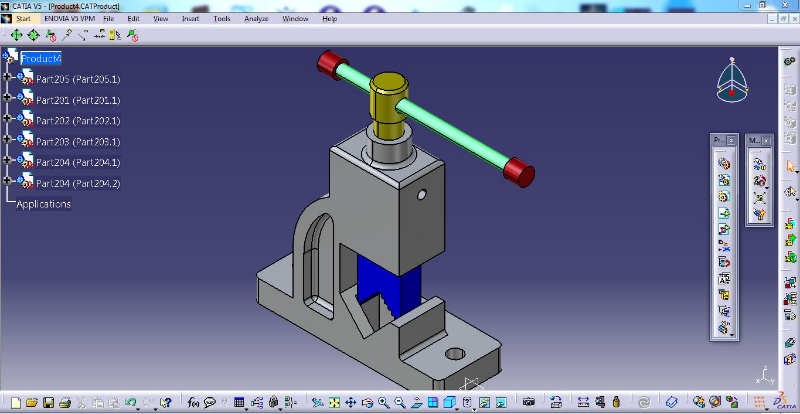Open the Insert menu
Viewport: 800px width, 414px height.
click(190, 18)
